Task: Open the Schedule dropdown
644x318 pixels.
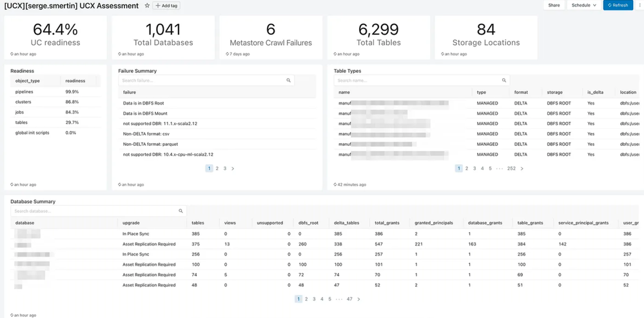Action: click(x=583, y=5)
